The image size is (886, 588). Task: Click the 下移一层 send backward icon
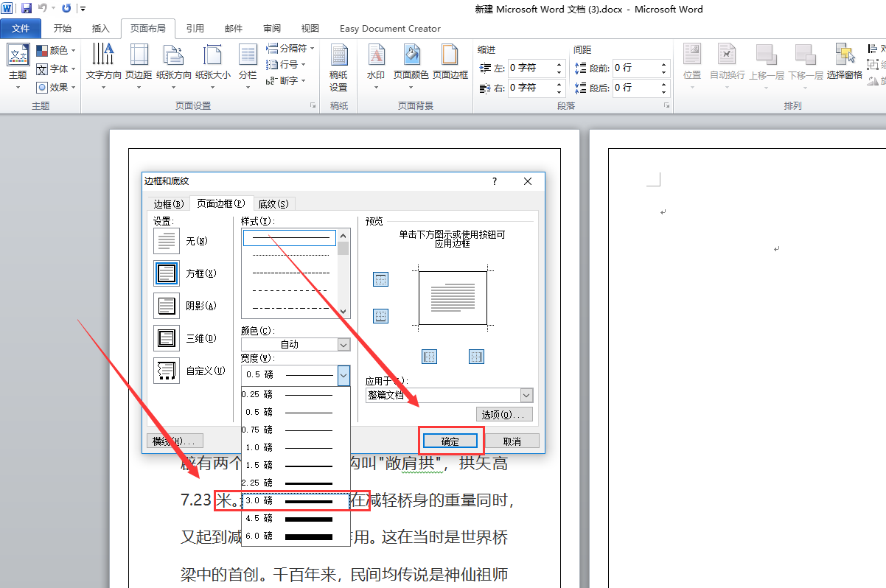[806, 55]
